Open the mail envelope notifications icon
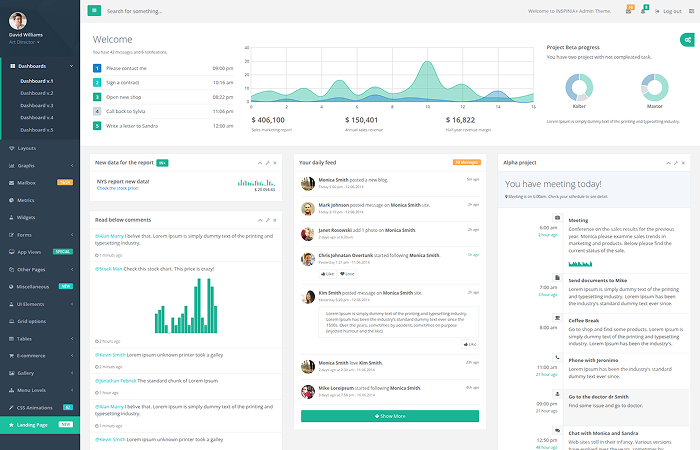 point(626,10)
